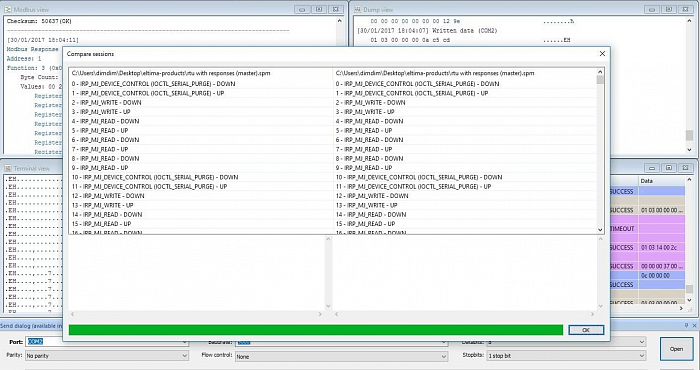Select left row 1 - IRP_MJ_DEVICE_CONTROL PURGE UP

pyautogui.click(x=201, y=93)
